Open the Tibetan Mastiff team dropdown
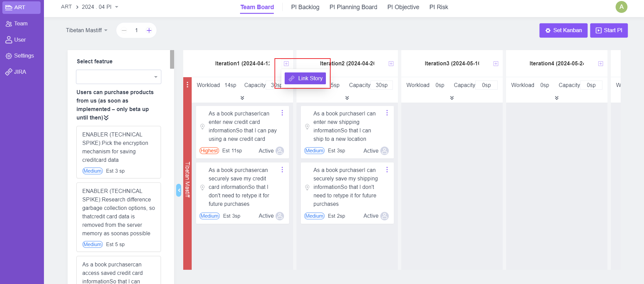Screen dimensions: 644x284 (87, 30)
